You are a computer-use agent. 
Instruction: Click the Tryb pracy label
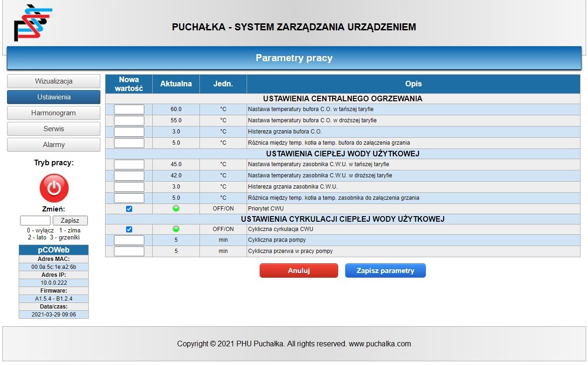pos(54,163)
